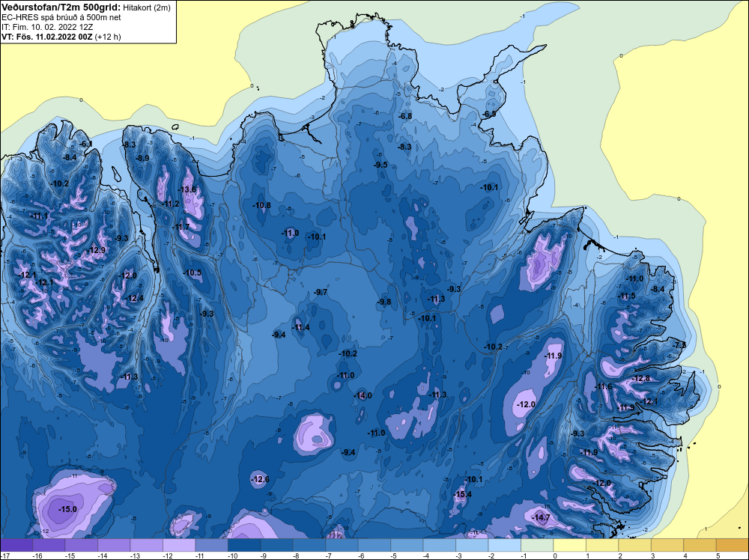Click the -12.8 temperature value
The height and width of the screenshot is (560, 749).
[x=641, y=378]
